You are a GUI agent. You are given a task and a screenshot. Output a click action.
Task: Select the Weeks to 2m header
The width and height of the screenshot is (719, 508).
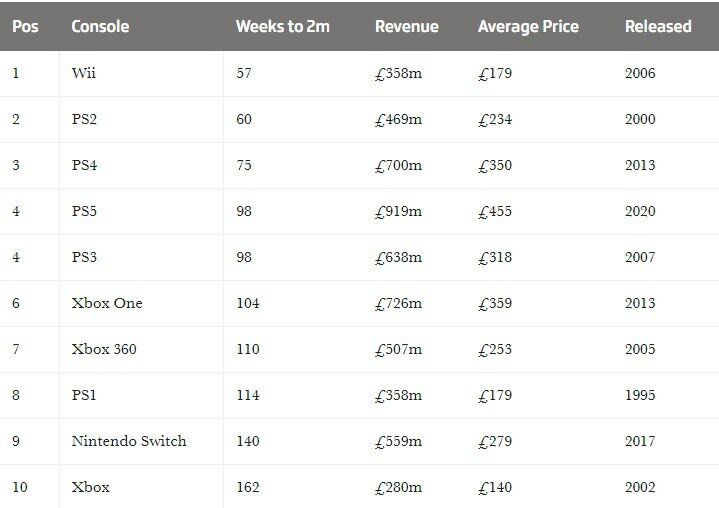click(x=282, y=27)
